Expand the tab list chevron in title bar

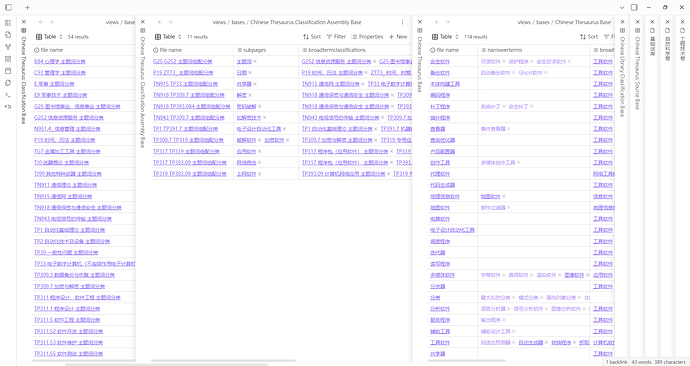pos(622,7)
